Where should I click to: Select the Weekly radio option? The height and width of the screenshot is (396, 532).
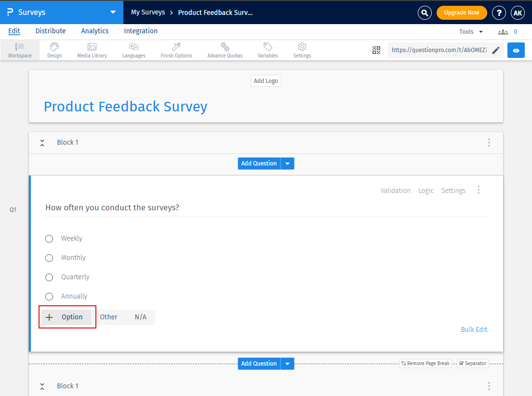[x=49, y=238]
